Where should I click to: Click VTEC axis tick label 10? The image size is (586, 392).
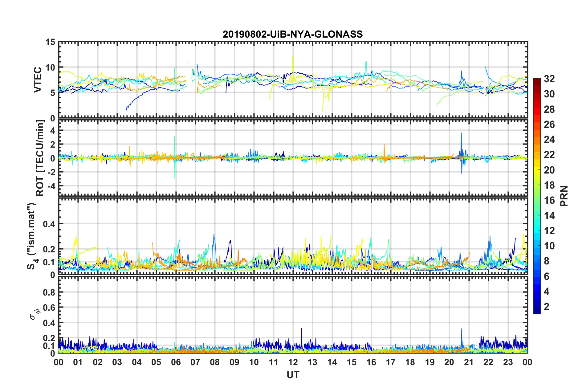click(50, 67)
